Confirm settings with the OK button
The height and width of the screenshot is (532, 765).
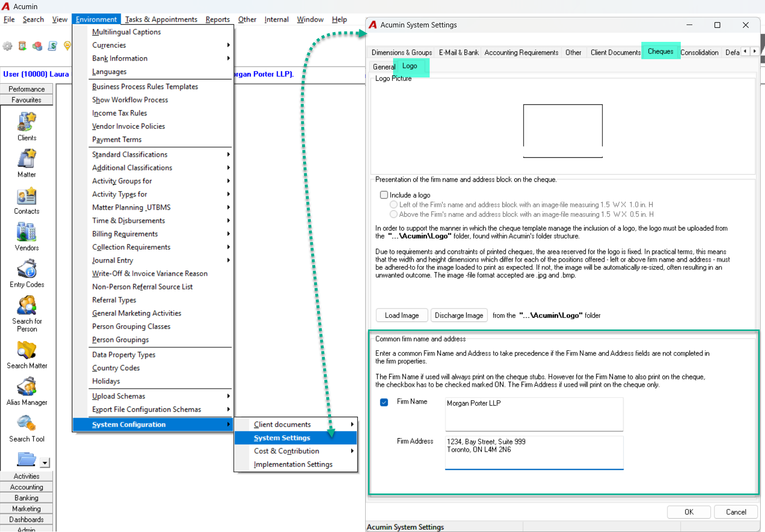(689, 512)
